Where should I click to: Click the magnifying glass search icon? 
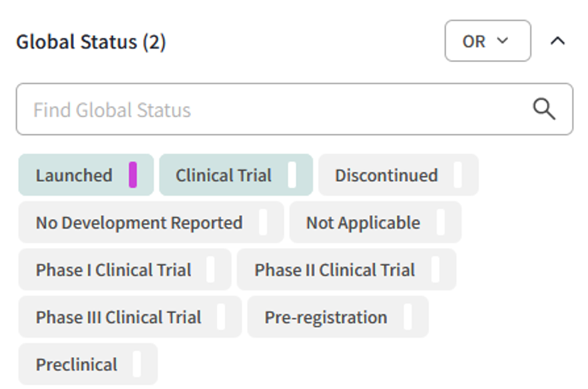click(545, 109)
